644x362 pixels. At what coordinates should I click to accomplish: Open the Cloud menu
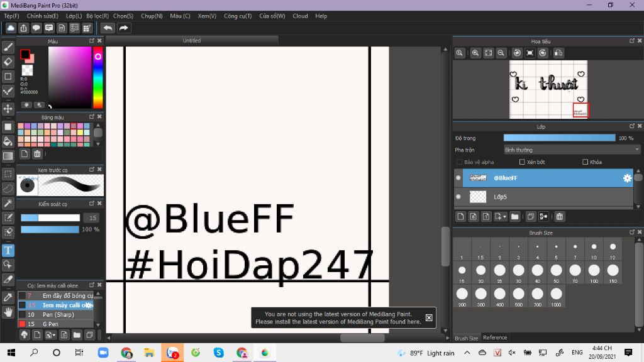300,16
